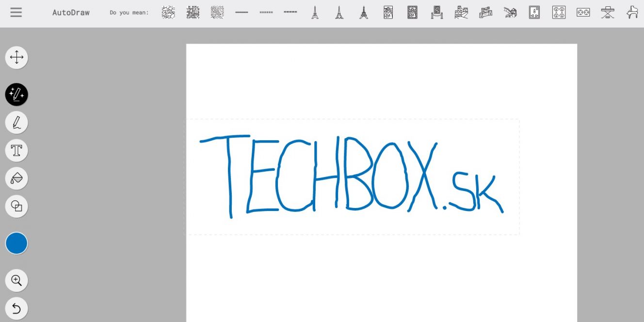Open the blue color picker
Image resolution: width=644 pixels, height=322 pixels.
point(16,243)
